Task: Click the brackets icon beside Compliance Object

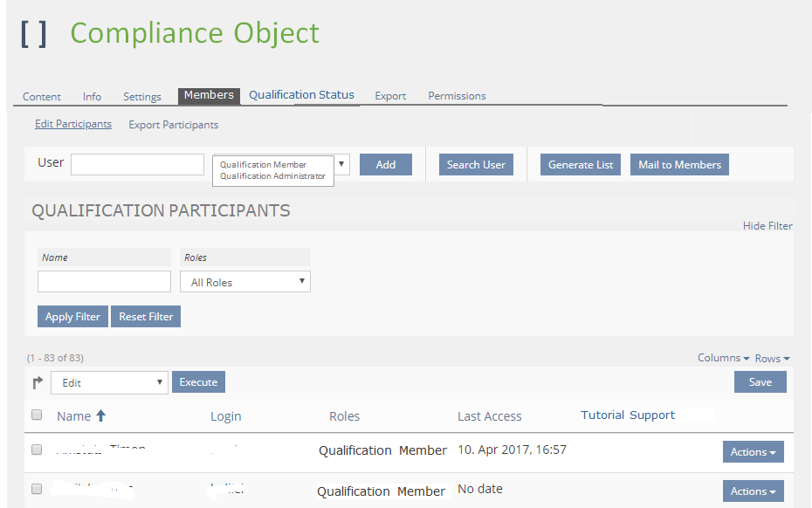Action: [x=34, y=33]
